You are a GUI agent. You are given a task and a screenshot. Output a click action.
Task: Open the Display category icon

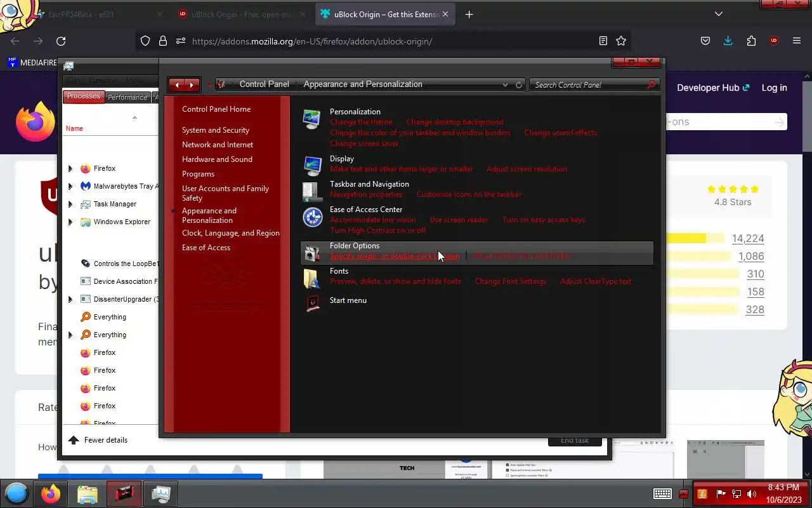[311, 166]
